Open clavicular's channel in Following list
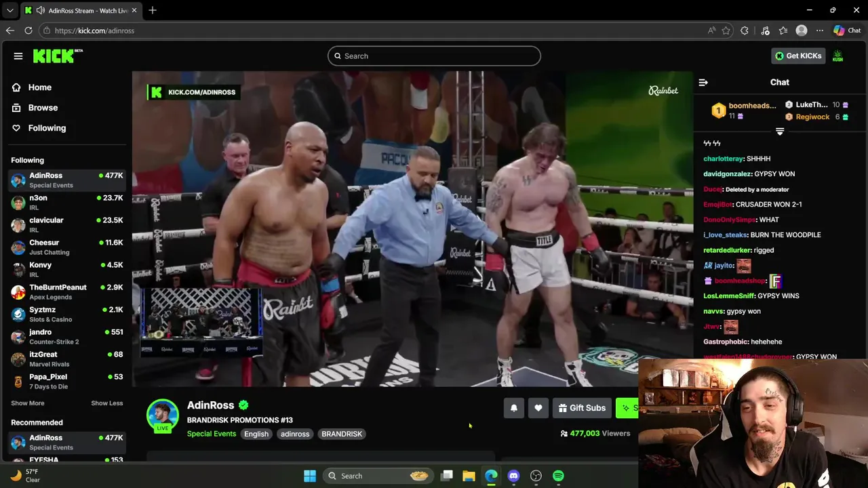 point(66,224)
